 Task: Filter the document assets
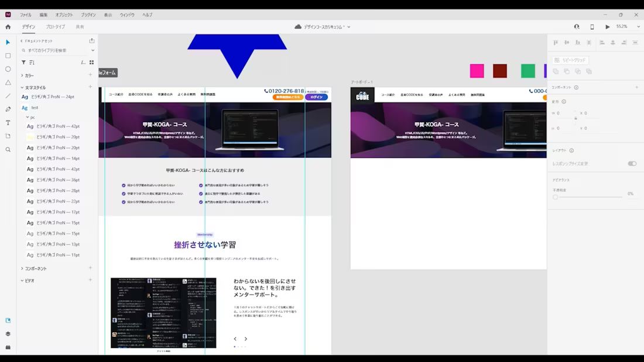coord(23,63)
